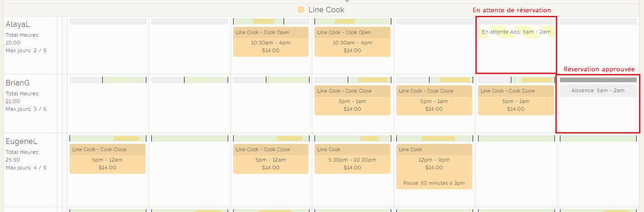Open BrianG employee name link
This screenshot has height=212, width=644.
pyautogui.click(x=18, y=83)
